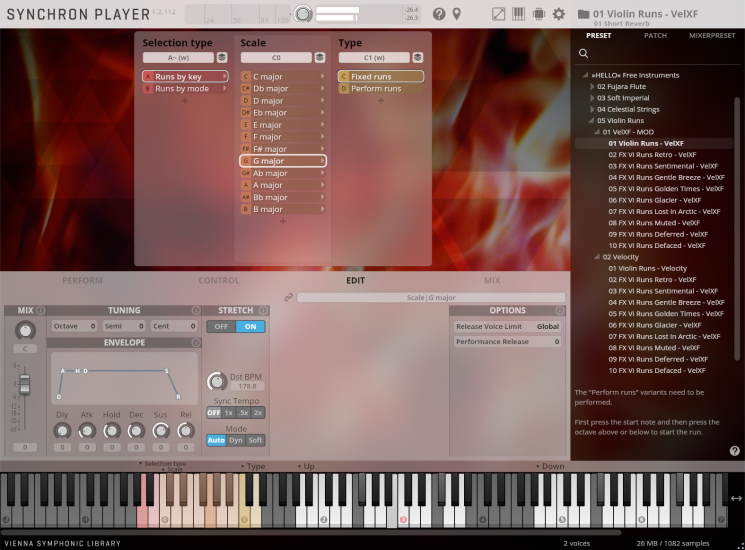Set stretch Mode to Soft
Viewport: 745px width, 550px height.
256,440
